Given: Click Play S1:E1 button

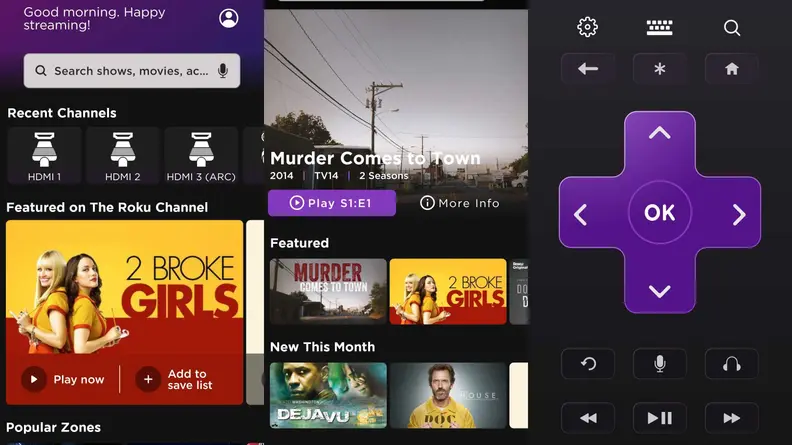Looking at the screenshot, I should click(x=332, y=203).
